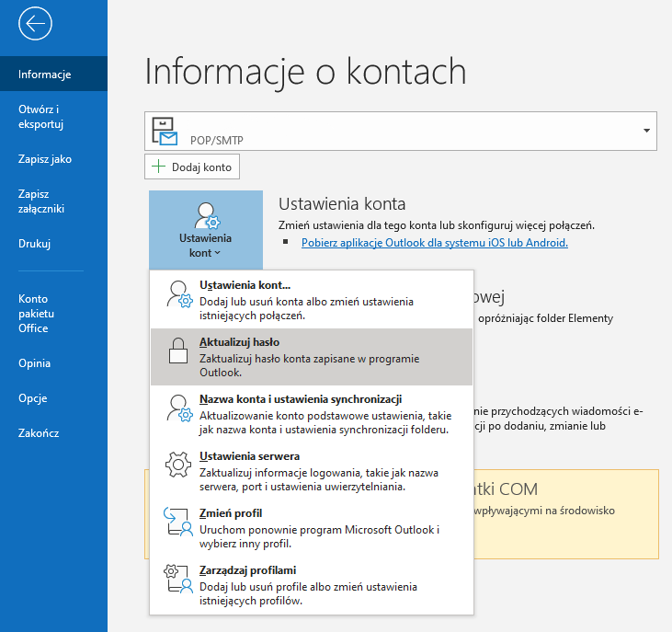
Task: Click the person-gear icon beside Ustawienia kont... entry
Action: click(179, 294)
